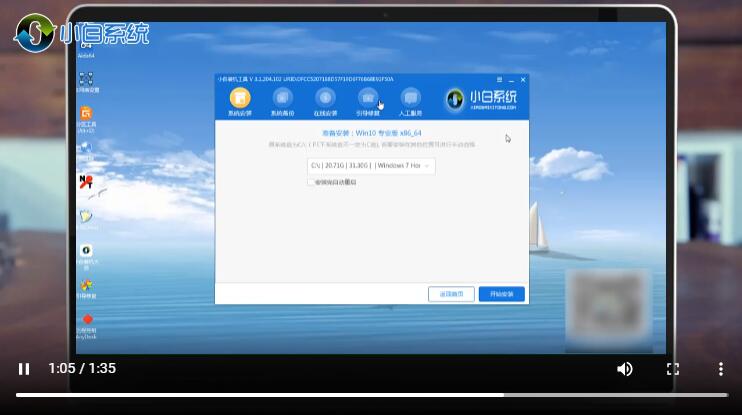
Task: Click the 准备安装: Win10 专业版 x86_64 heading
Action: 371,133
